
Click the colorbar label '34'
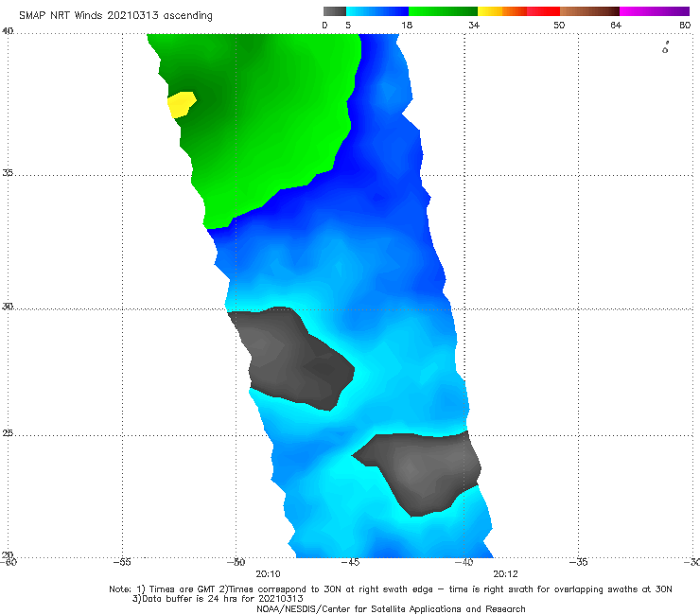point(474,25)
